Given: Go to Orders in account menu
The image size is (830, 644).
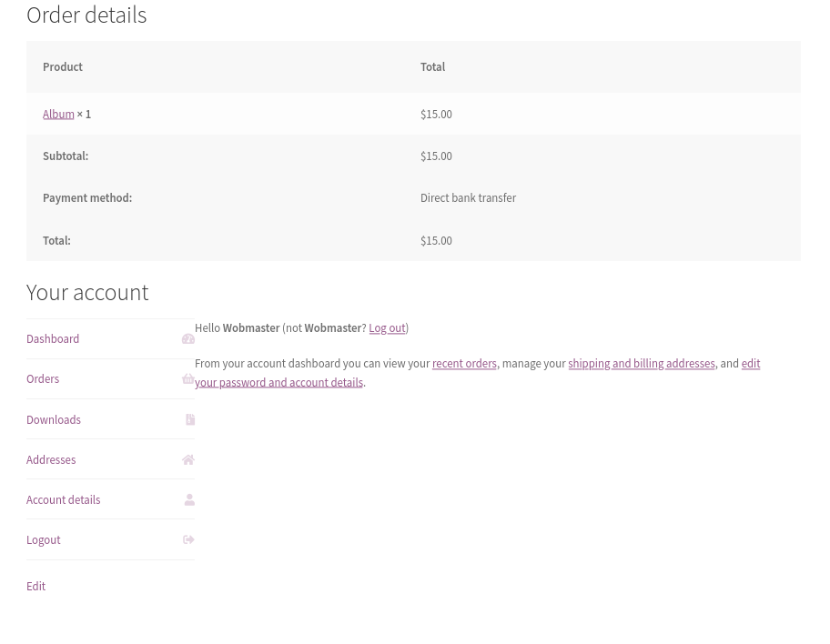Looking at the screenshot, I should tap(42, 378).
